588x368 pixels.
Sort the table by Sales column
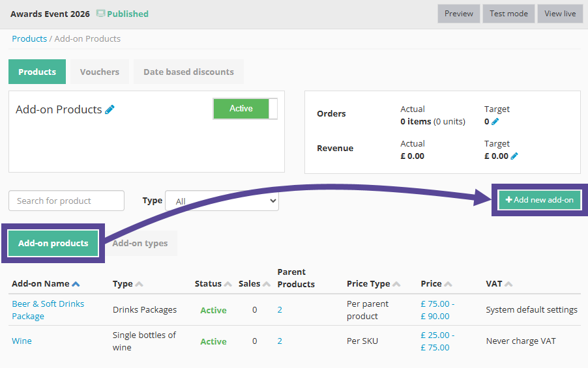click(x=266, y=284)
